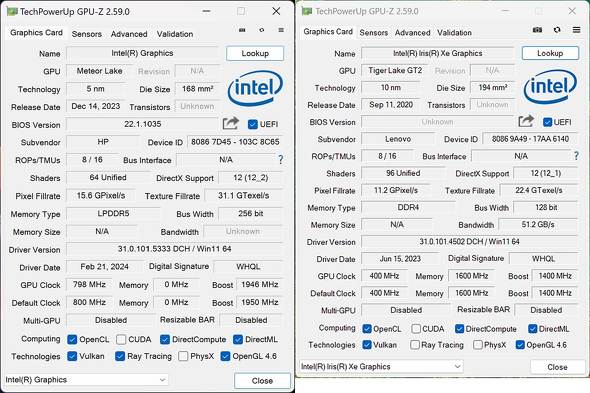This screenshot has width=590, height=393.
Task: Click Shaders value 64 Unified
Action: click(108, 178)
